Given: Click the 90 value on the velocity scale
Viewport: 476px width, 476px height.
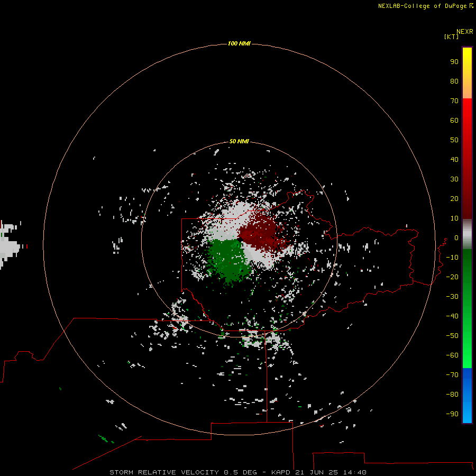Looking at the screenshot, I should (x=454, y=62).
